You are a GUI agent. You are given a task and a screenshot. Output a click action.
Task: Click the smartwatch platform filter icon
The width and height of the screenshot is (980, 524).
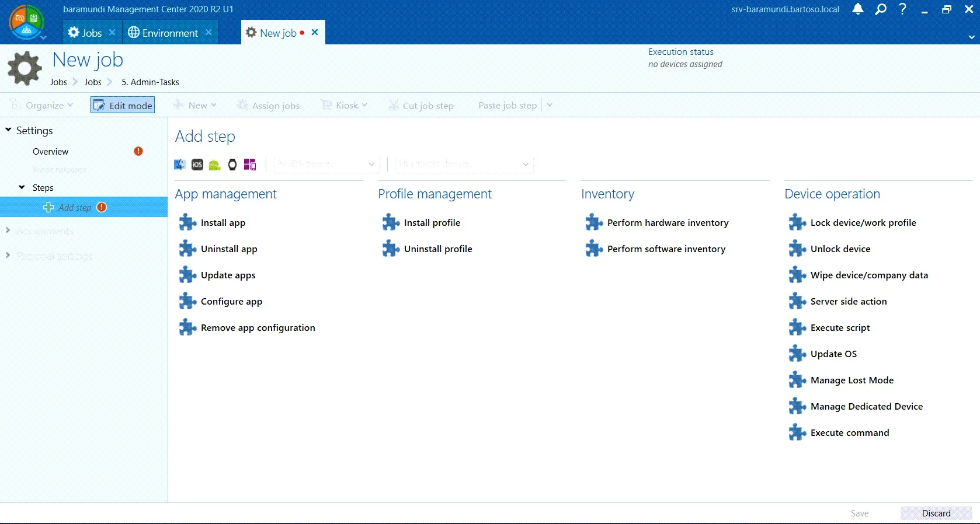click(x=232, y=165)
